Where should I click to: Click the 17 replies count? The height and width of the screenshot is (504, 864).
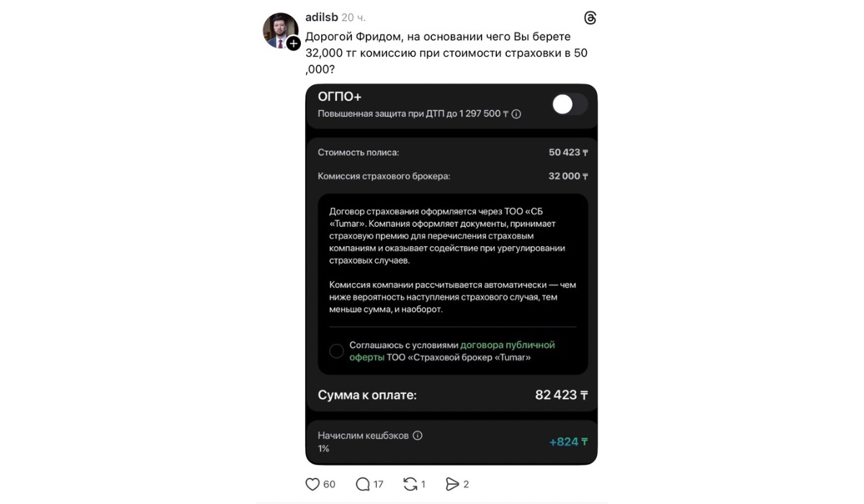[378, 485]
